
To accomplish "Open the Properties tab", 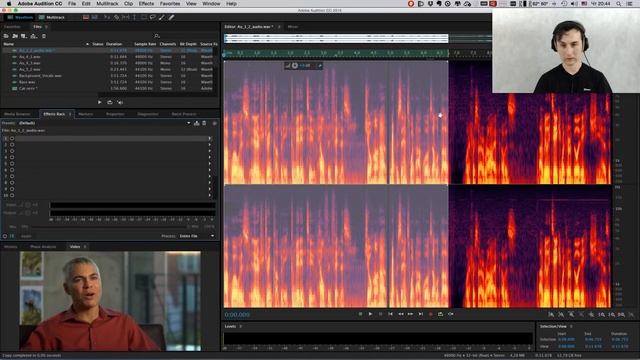I will (x=115, y=114).
